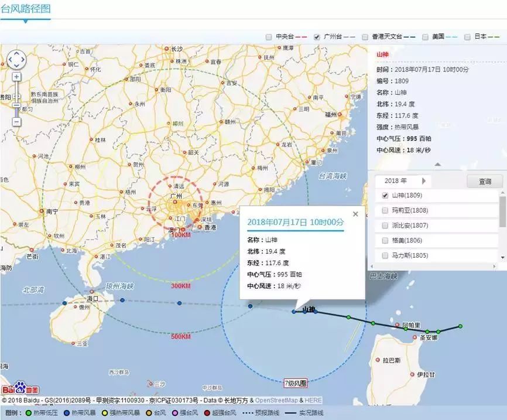
Task: Click the 韶关 city marker
Action: (184, 152)
